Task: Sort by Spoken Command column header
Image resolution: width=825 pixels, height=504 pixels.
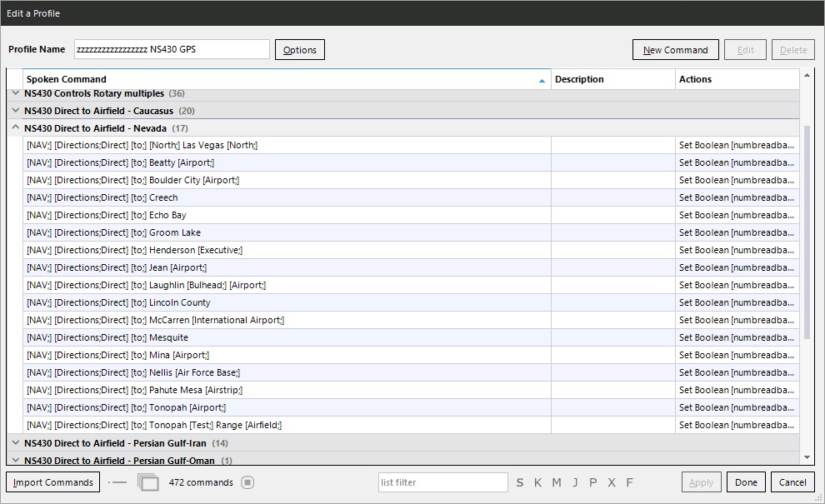Action: click(283, 79)
